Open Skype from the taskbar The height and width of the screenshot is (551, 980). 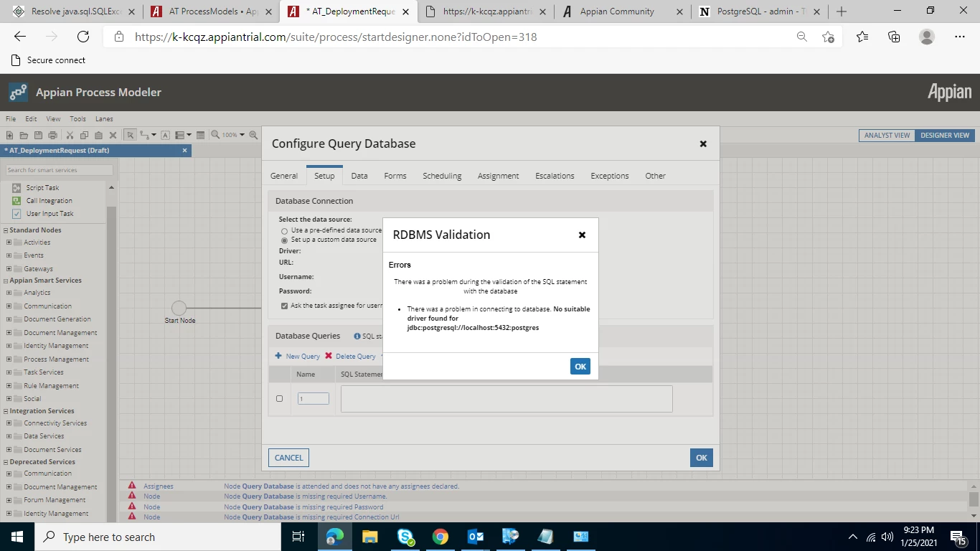pyautogui.click(x=405, y=537)
